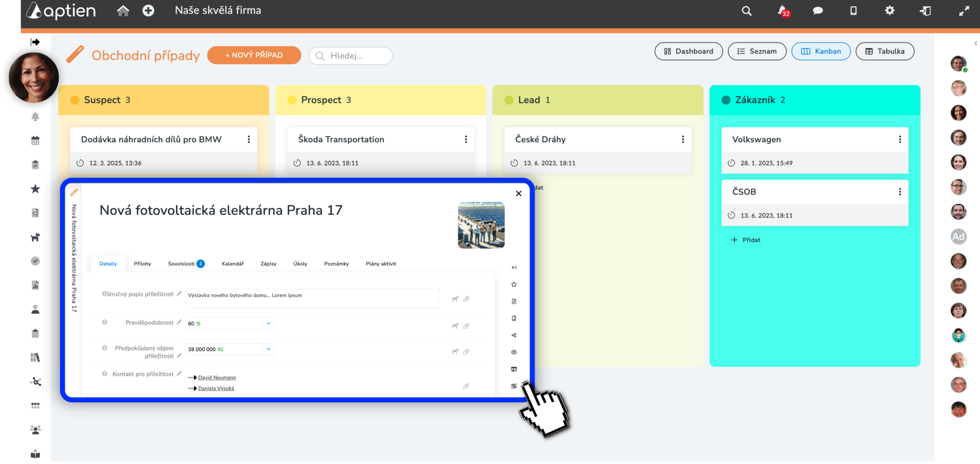Switch to the Přílohy tab

[x=142, y=264]
